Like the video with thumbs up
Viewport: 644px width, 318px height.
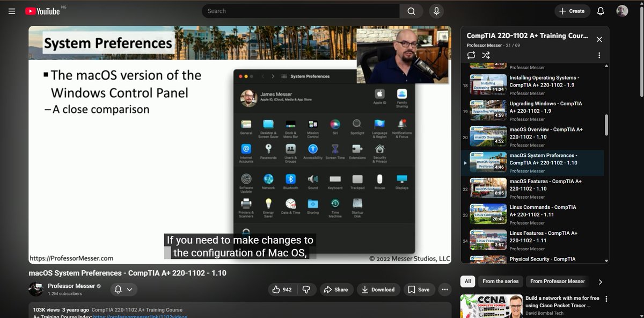(x=282, y=290)
